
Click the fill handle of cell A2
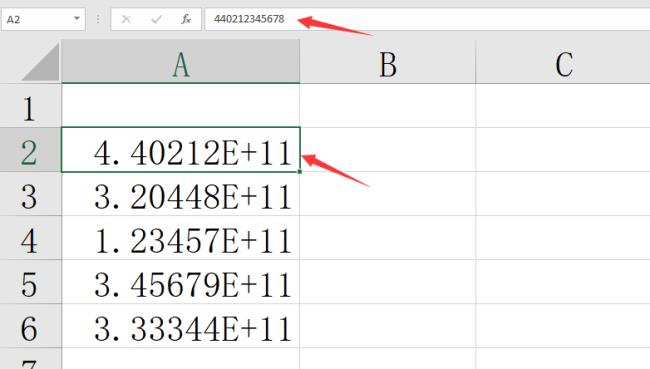point(300,171)
